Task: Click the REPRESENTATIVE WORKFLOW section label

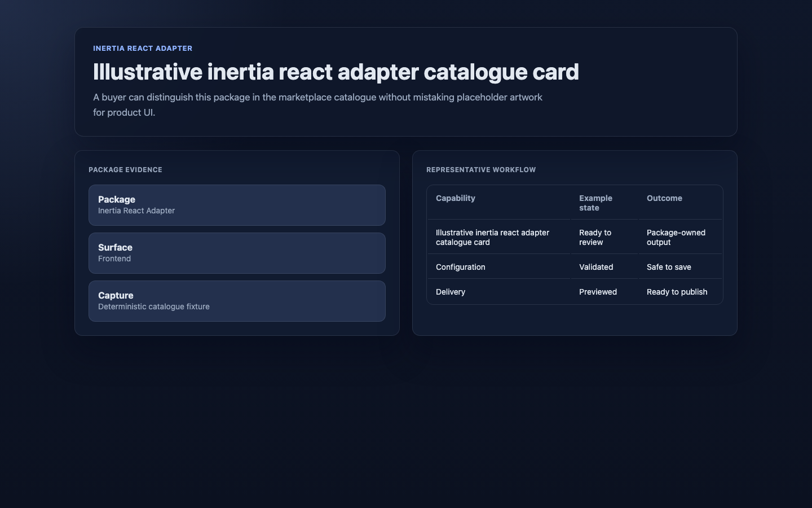Action: [481, 170]
